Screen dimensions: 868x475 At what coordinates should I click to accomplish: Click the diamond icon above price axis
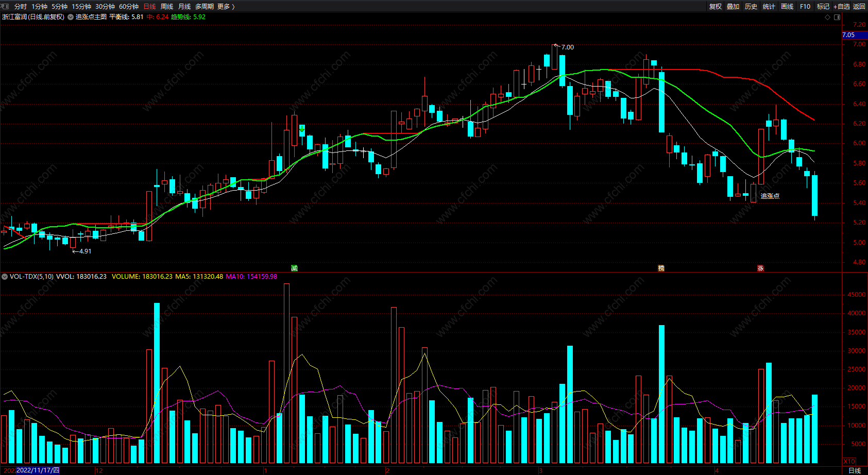pyautogui.click(x=828, y=17)
